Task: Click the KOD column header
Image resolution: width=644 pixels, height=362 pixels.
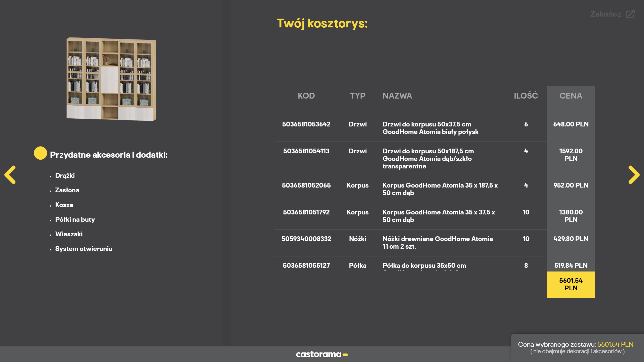Action: (x=306, y=96)
